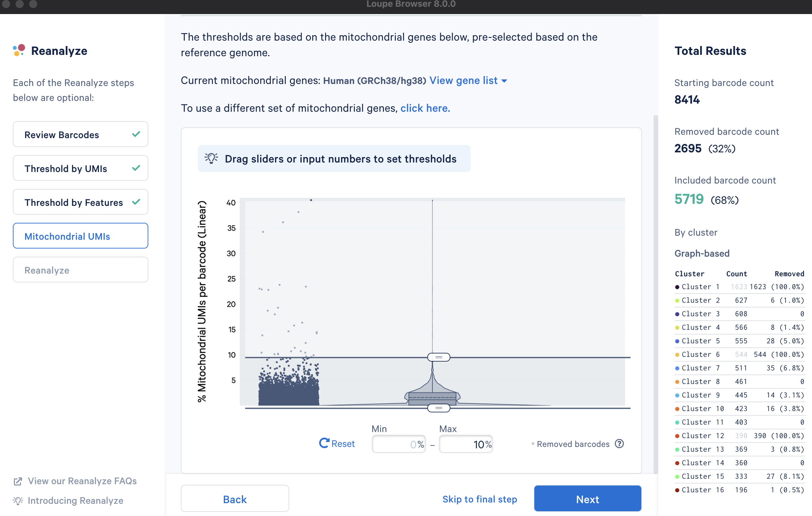Click the Next button

pos(587,498)
